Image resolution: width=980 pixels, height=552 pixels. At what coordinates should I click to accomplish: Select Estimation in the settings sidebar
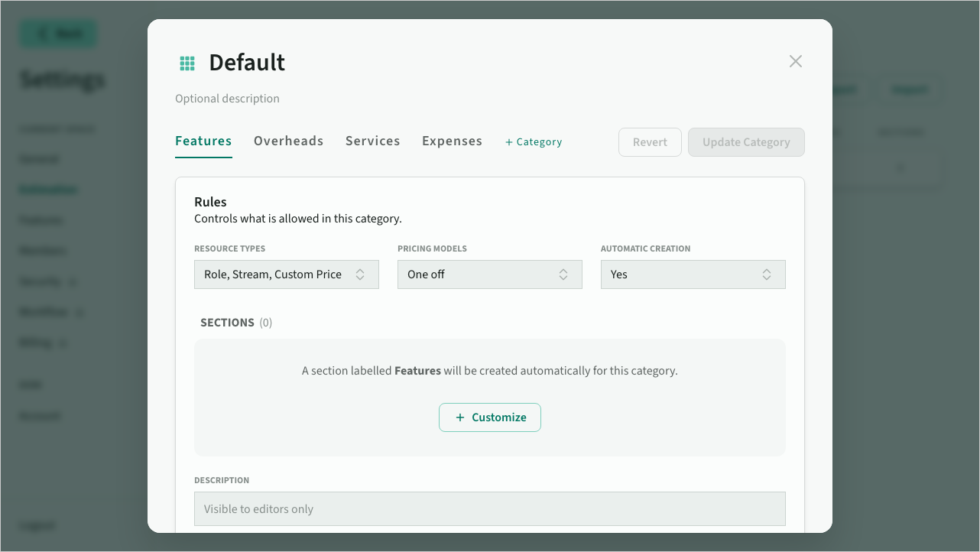49,190
